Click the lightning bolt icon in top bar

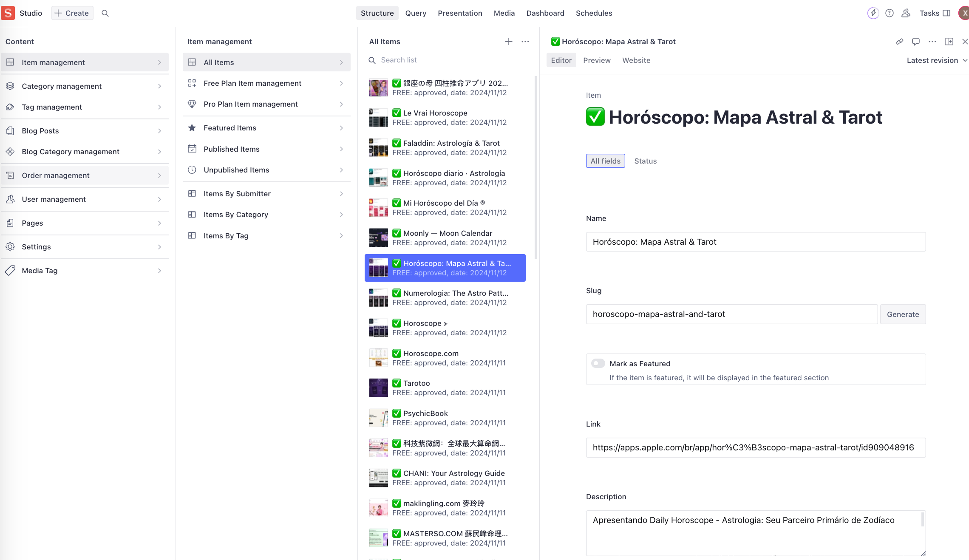873,13
